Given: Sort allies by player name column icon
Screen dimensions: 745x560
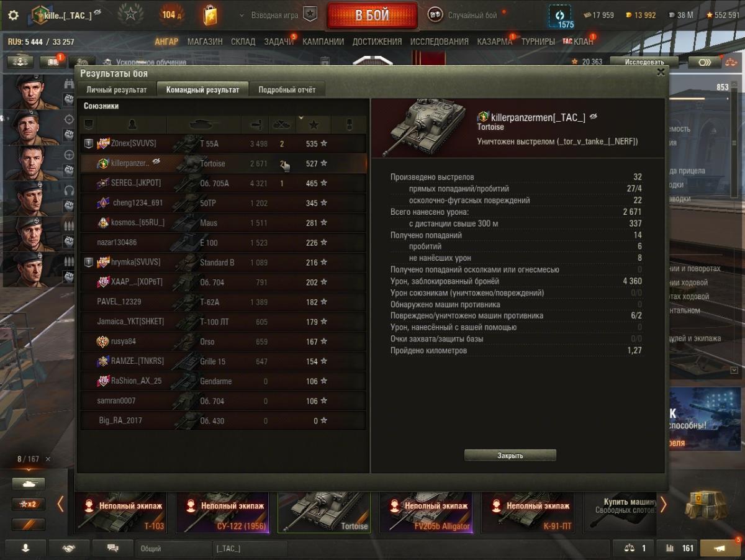Looking at the screenshot, I should point(131,124).
